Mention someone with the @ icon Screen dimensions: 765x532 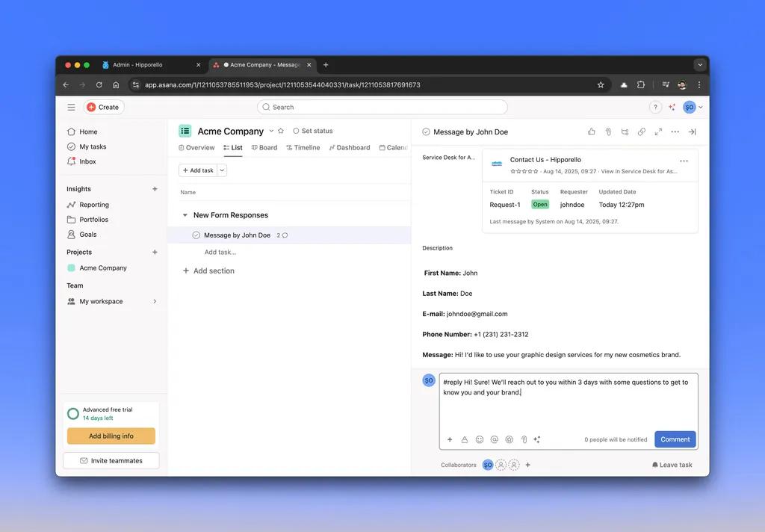[495, 439]
